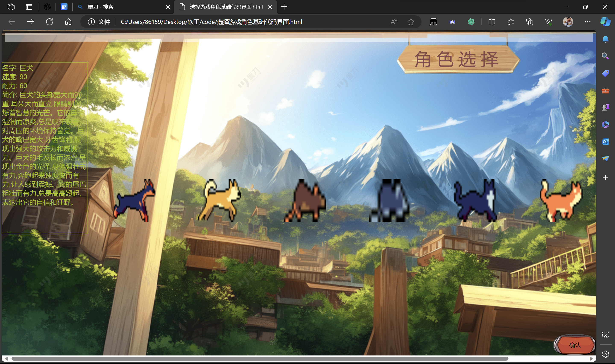Image resolution: width=615 pixels, height=364 pixels.
Task: Open Outlook icon in Edge sidebar
Action: point(605,141)
